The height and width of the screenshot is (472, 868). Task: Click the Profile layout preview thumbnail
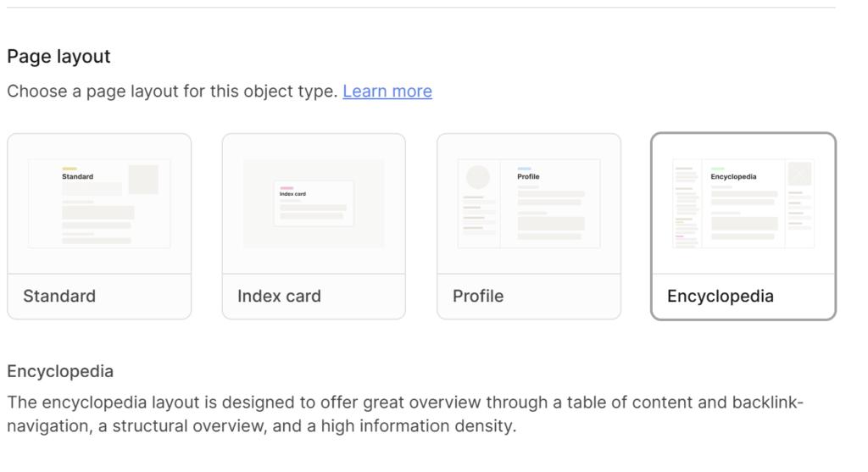point(529,203)
